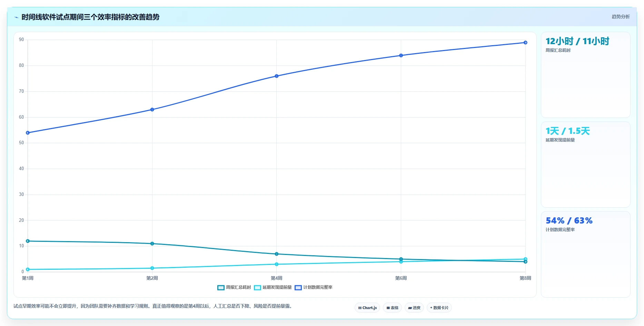Image resolution: width=644 pixels, height=326 pixels.
Task: Click the 10 y-axis label
Action: 21,246
